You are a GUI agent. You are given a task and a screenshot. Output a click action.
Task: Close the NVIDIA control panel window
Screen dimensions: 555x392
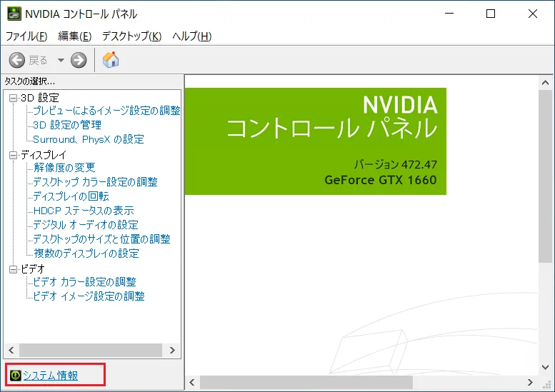(533, 14)
